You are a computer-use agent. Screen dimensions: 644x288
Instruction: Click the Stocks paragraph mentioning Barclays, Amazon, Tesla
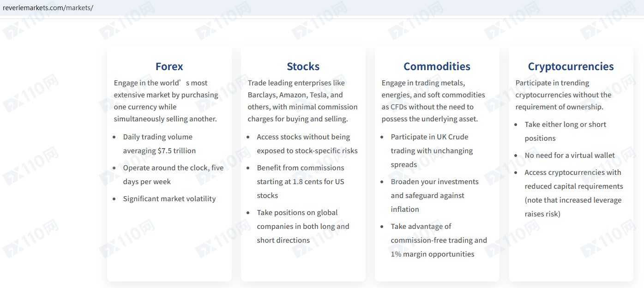[302, 101]
